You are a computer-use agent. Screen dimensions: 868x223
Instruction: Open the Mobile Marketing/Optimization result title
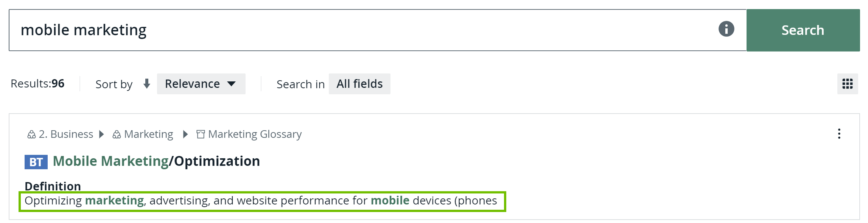click(x=156, y=161)
